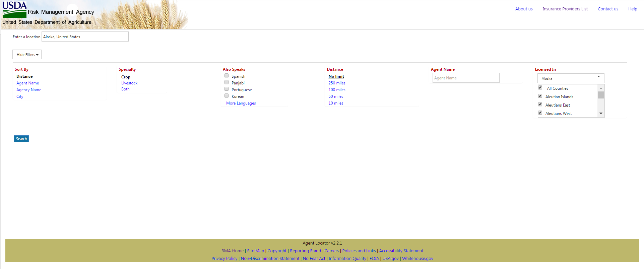Expand More Languages list

pos(241,103)
